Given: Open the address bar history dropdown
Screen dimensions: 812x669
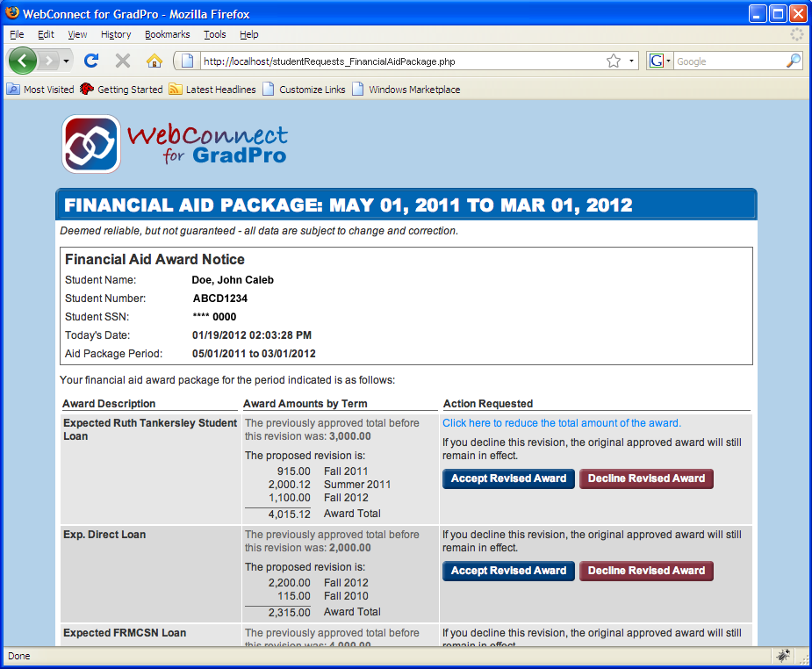Looking at the screenshot, I should point(631,61).
